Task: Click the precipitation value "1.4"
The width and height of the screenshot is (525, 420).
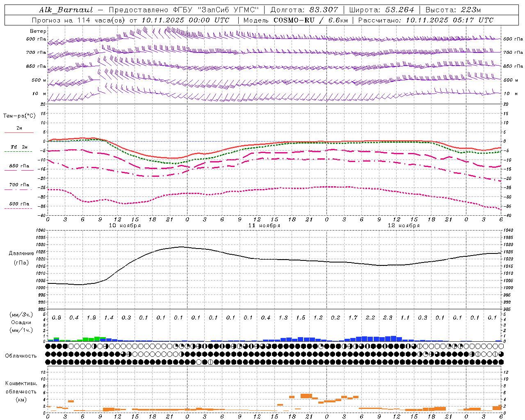Action: 109,318
